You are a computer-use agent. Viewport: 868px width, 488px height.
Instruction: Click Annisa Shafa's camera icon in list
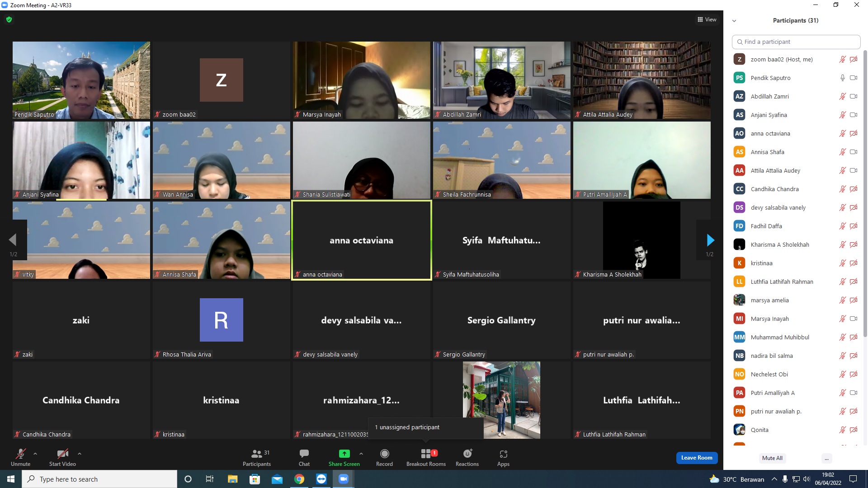[x=854, y=152]
